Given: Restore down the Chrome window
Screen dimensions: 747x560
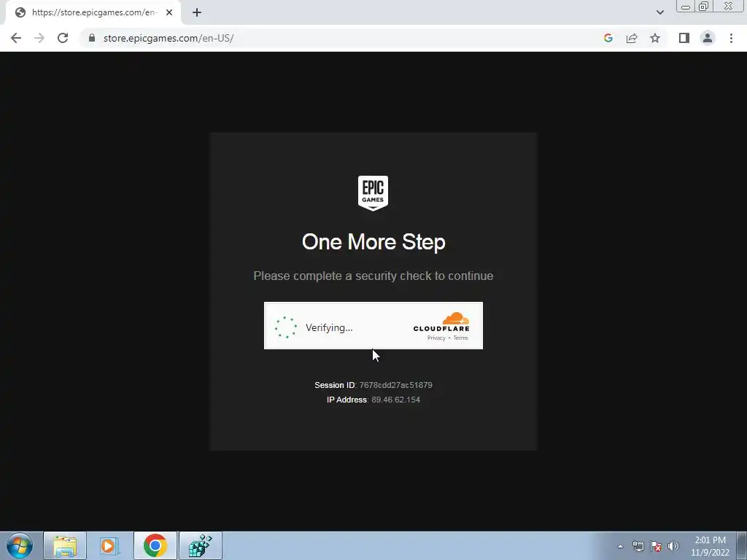Looking at the screenshot, I should [703, 6].
